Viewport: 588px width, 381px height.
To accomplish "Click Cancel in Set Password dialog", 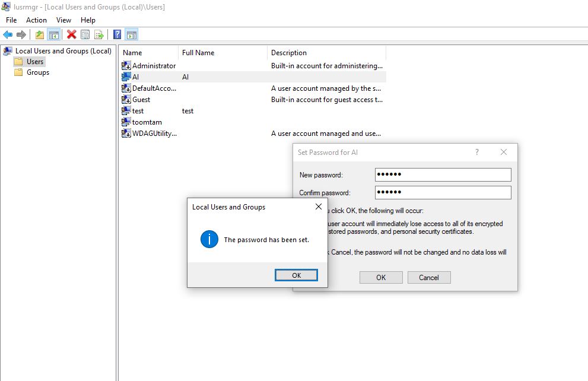I will (429, 278).
